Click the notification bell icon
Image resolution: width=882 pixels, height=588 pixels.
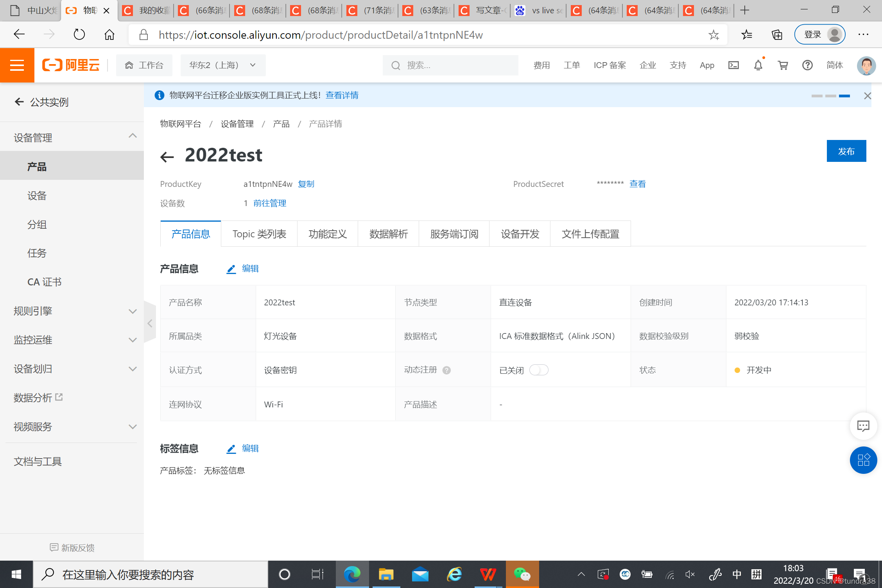758,65
